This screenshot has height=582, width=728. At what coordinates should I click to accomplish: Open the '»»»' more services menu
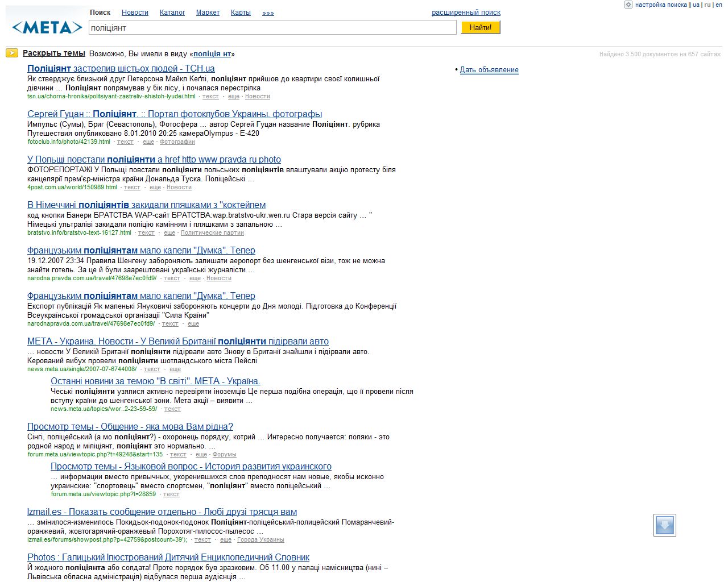click(x=268, y=13)
